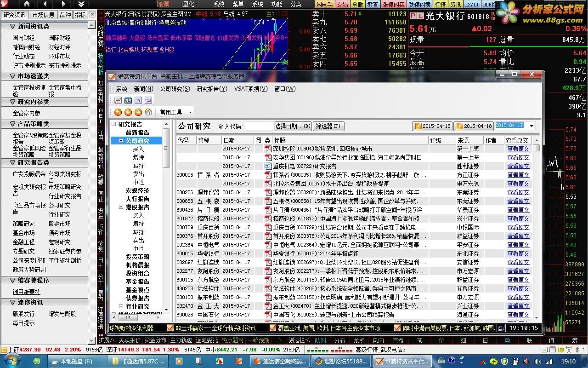Click the 选择日期 button
The width and height of the screenshot is (588, 368).
(x=293, y=126)
